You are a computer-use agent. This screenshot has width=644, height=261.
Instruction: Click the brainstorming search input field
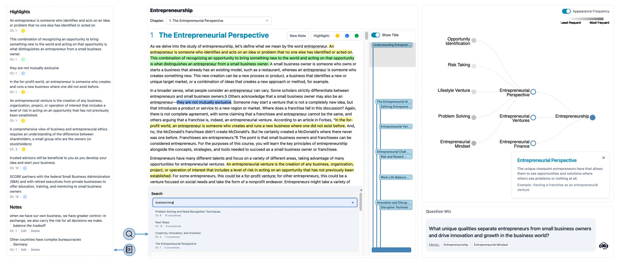point(255,202)
